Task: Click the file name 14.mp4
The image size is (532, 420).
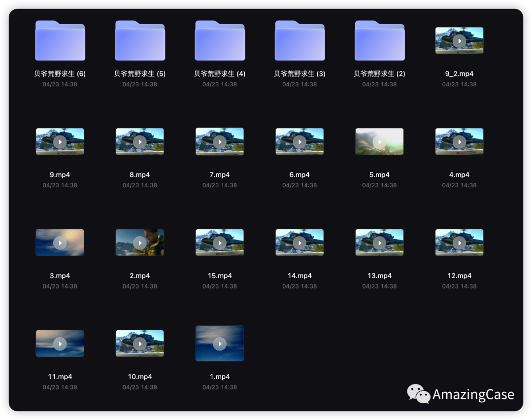Action: pos(299,276)
